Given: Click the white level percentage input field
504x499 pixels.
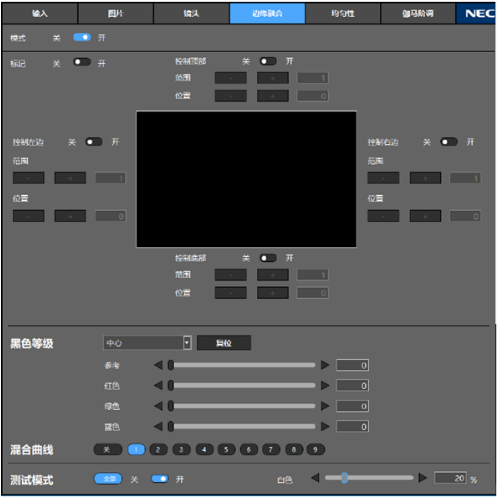Looking at the screenshot, I should pyautogui.click(x=450, y=478).
